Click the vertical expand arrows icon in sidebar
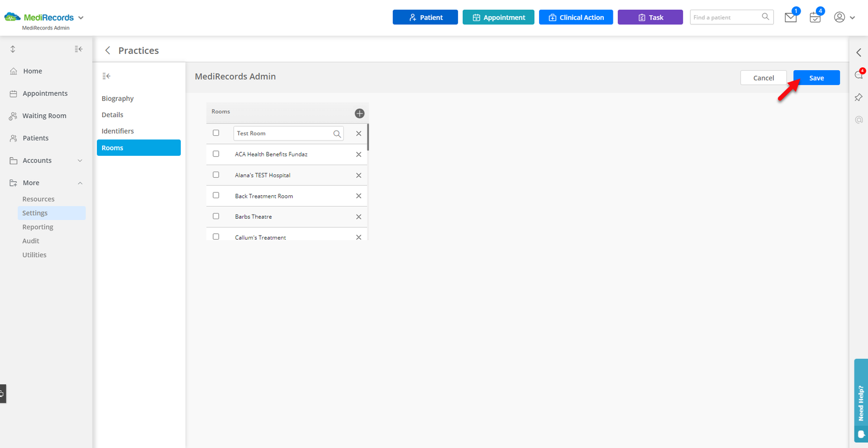Viewport: 868px width, 448px height. (x=13, y=49)
